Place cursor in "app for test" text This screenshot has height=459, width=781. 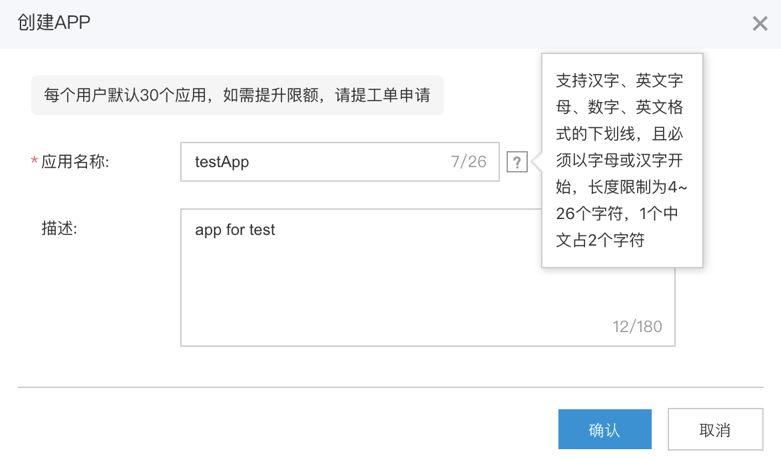click(235, 230)
